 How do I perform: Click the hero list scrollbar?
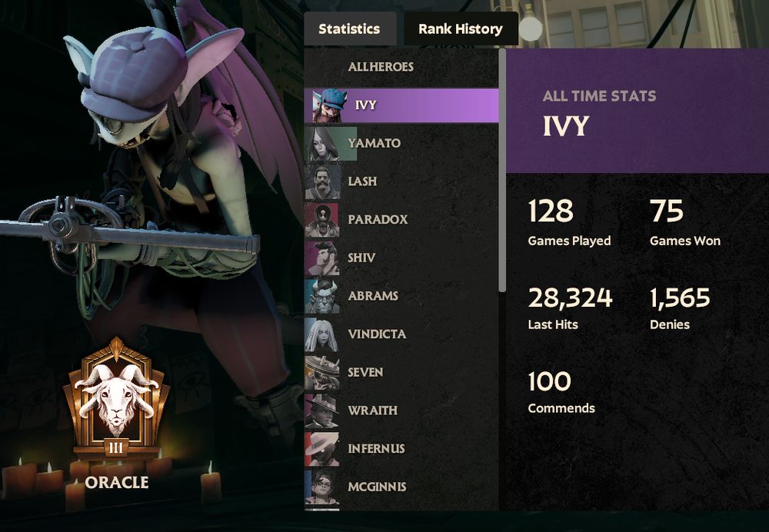point(502,170)
